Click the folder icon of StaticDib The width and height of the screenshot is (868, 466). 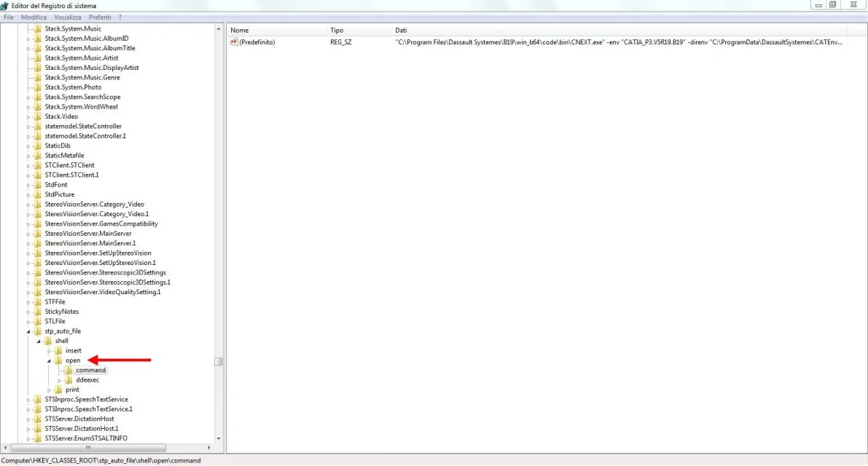(x=38, y=146)
